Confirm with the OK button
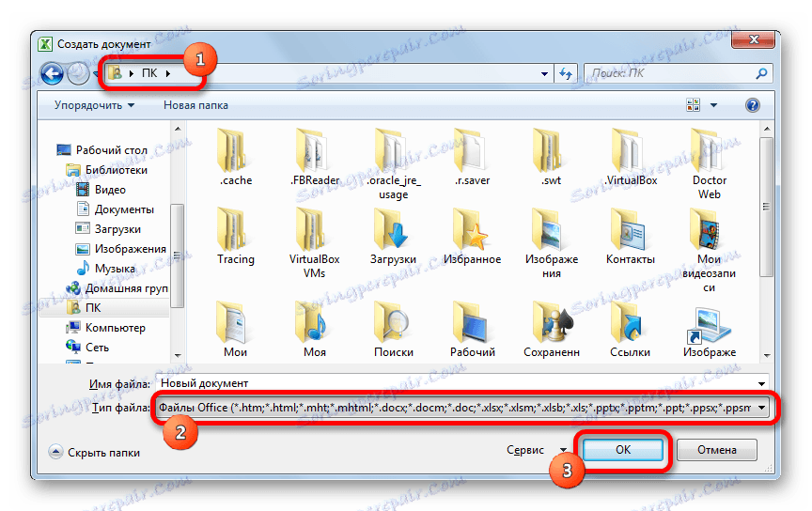This screenshot has height=511, width=812. point(623,449)
